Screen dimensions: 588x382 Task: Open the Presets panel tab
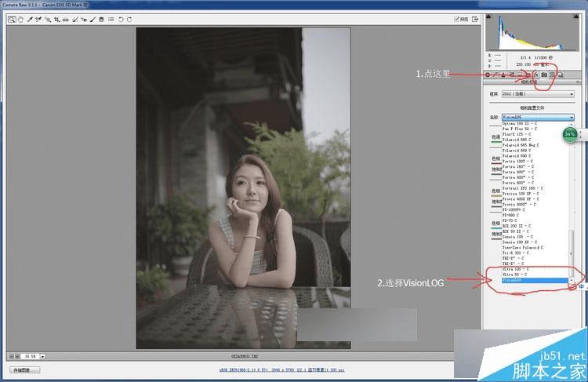point(552,75)
